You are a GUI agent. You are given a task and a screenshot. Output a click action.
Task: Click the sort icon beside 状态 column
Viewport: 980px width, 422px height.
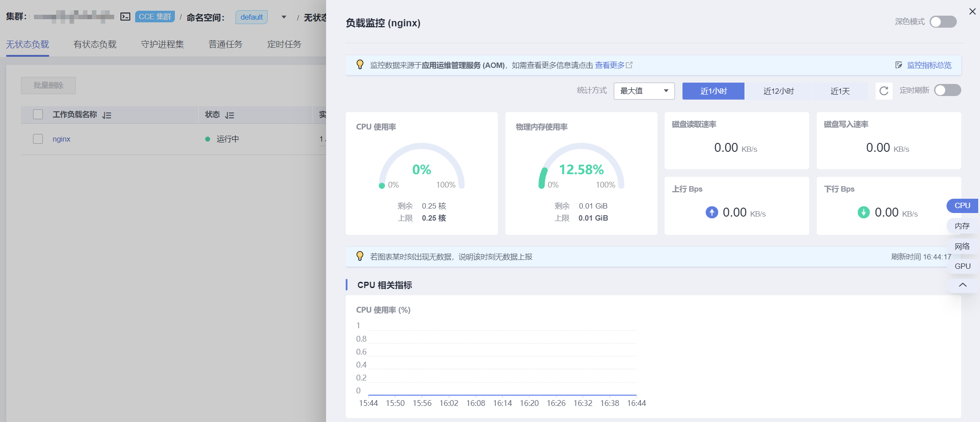coord(230,115)
